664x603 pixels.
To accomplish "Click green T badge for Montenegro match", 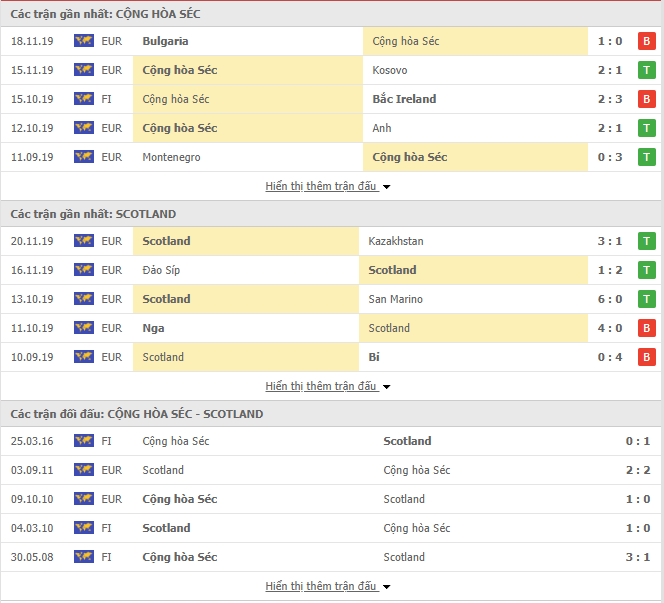I will (646, 157).
